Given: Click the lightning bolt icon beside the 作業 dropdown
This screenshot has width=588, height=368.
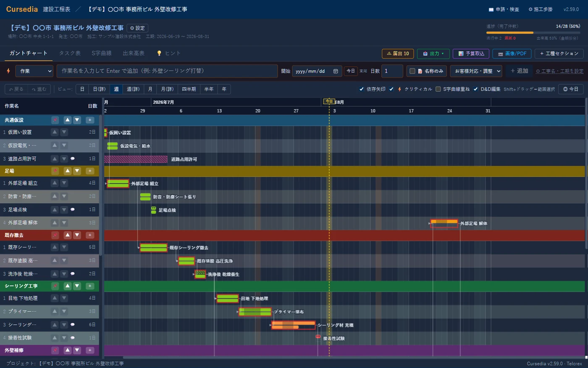Looking at the screenshot, I should (8, 71).
